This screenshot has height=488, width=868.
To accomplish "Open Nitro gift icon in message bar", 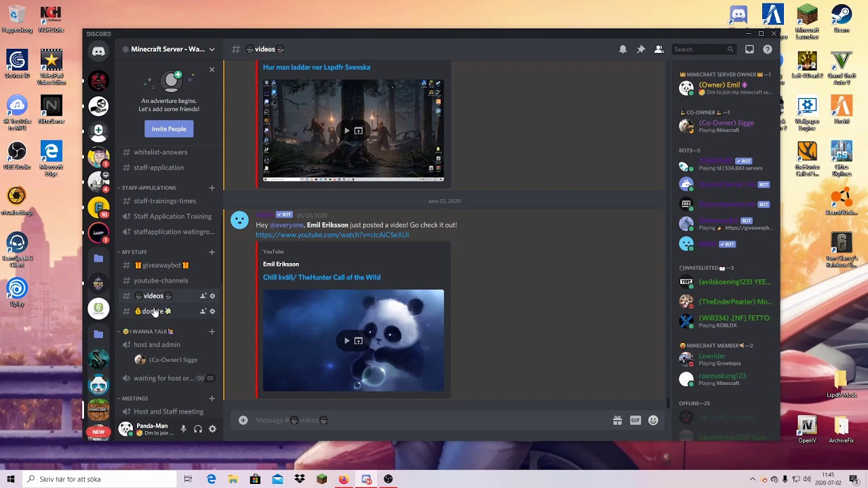I will tap(617, 420).
